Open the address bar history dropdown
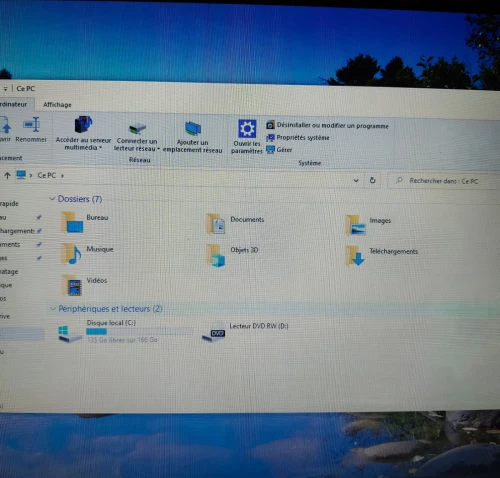 (x=356, y=180)
